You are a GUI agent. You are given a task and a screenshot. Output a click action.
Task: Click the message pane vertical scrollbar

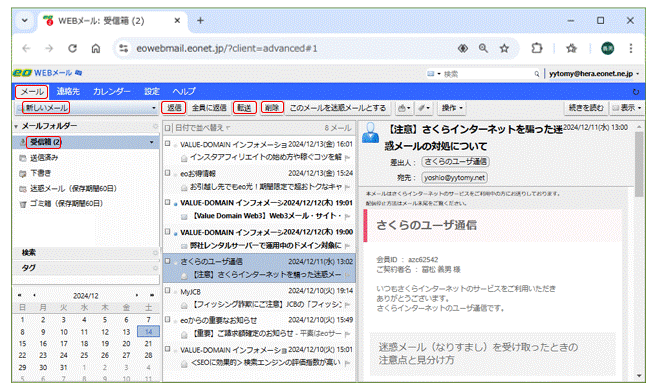[x=639, y=164]
